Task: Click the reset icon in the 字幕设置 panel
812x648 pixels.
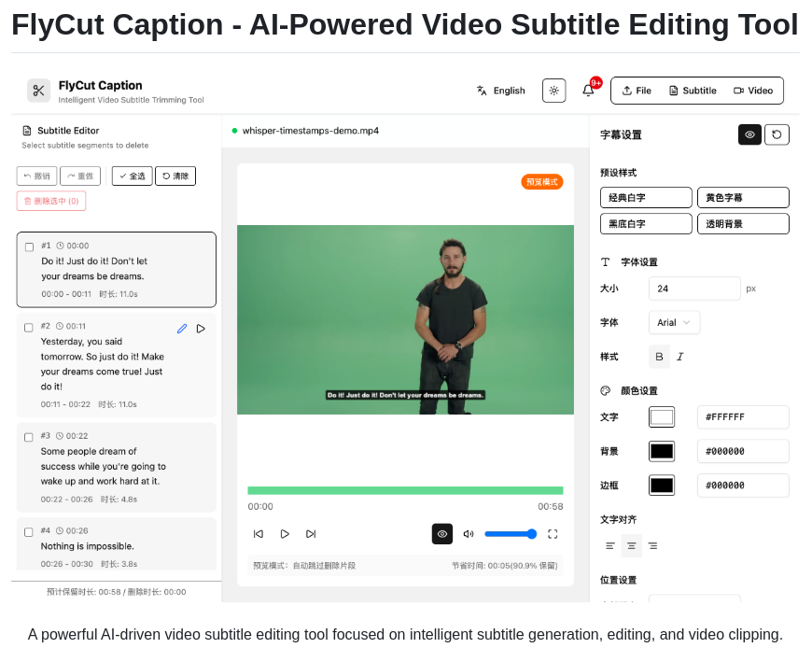Action: click(x=777, y=134)
